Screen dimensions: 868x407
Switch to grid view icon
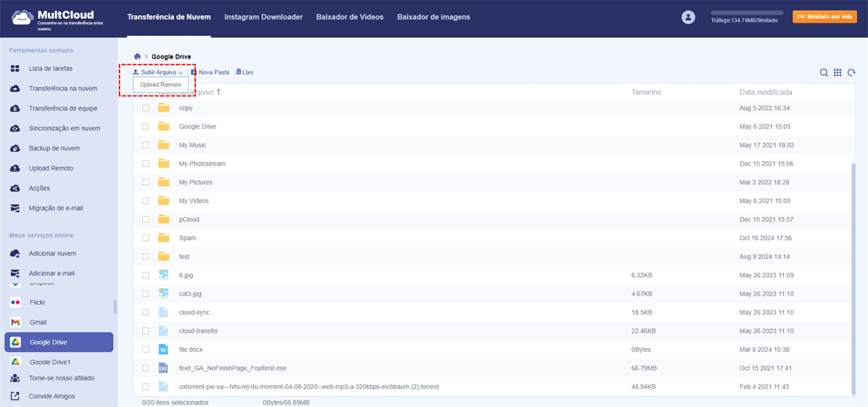[x=838, y=72]
